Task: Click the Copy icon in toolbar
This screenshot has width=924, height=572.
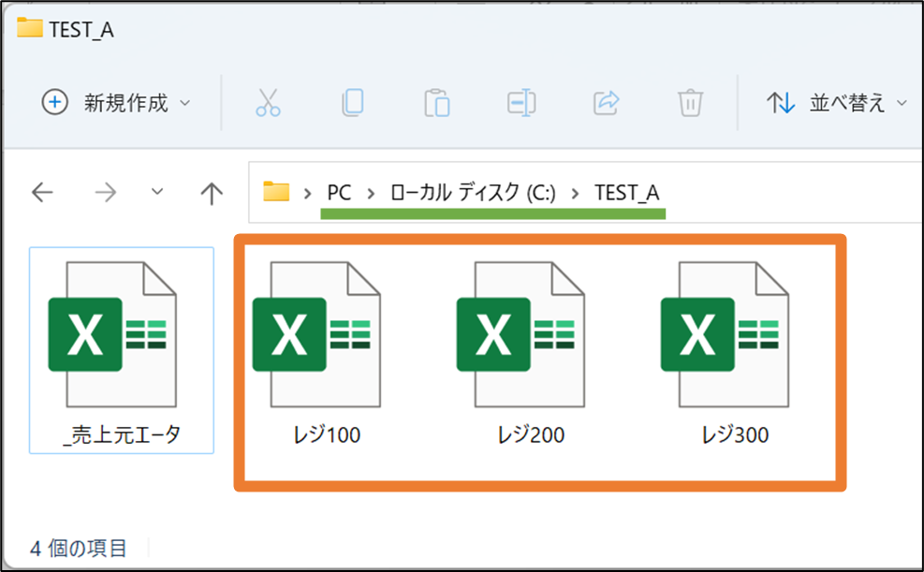Action: pos(352,102)
